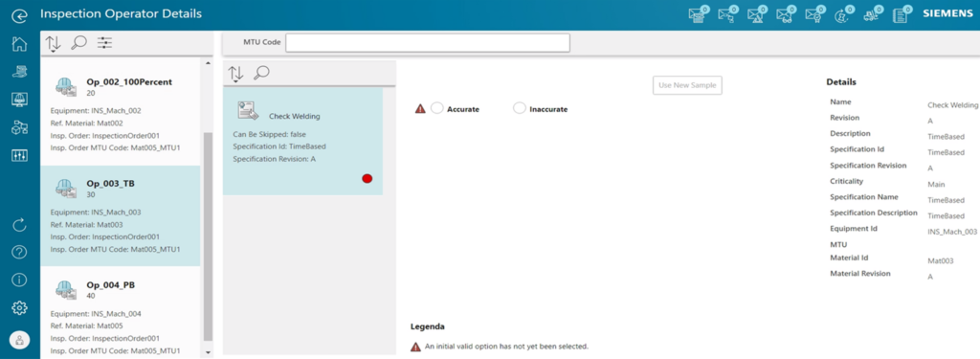The width and height of the screenshot is (980, 359).
Task: Go back using the back arrow icon
Action: coord(19,15)
